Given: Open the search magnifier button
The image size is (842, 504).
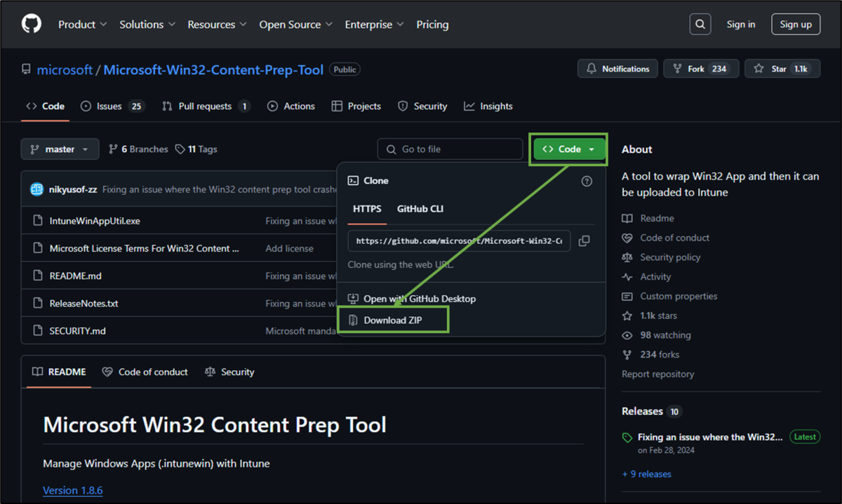Looking at the screenshot, I should (700, 24).
